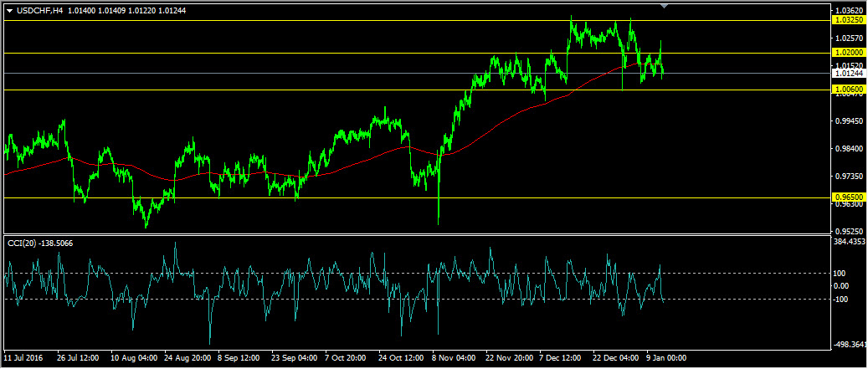868x369 pixels.
Task: Open the chart menu triangle beside USDCHF,H4
Action: tap(9, 11)
